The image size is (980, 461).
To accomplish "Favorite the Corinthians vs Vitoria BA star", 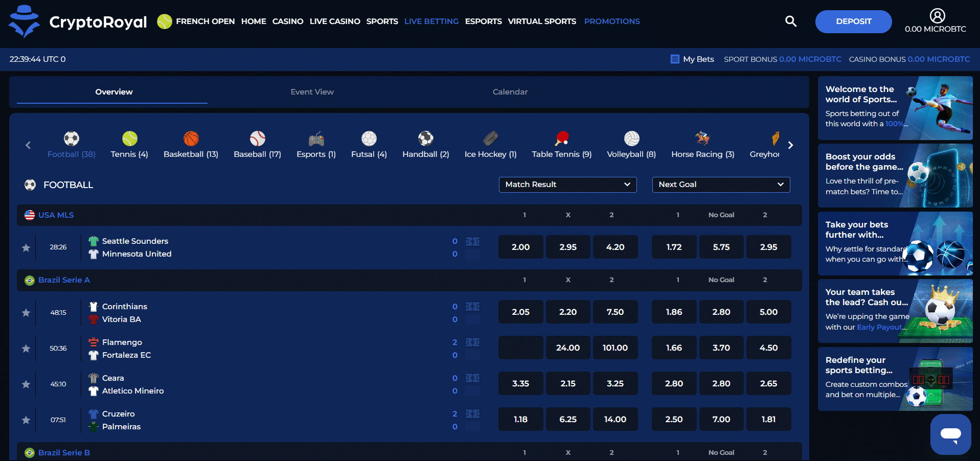I will tap(26, 312).
